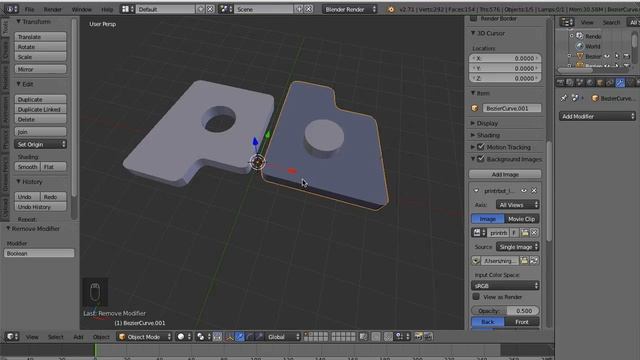
Task: Select the translate manipulator arrow icon
Action: pyautogui.click(x=240, y=337)
